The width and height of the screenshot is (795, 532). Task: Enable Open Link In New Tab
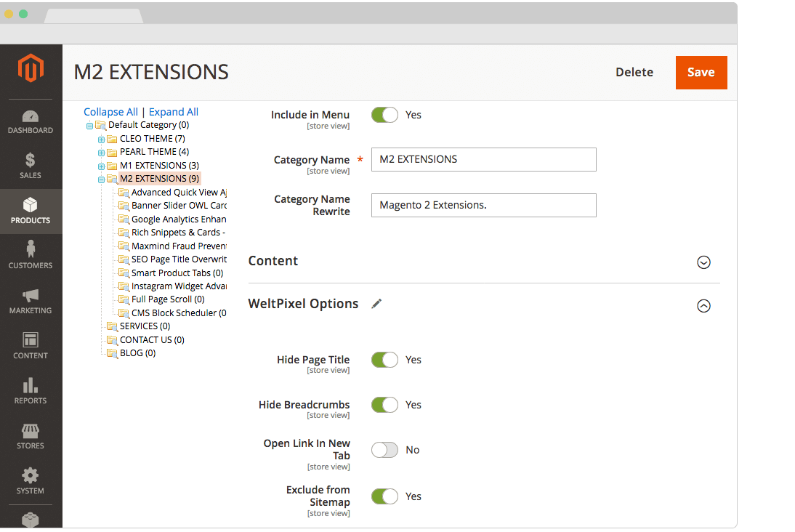(x=384, y=450)
